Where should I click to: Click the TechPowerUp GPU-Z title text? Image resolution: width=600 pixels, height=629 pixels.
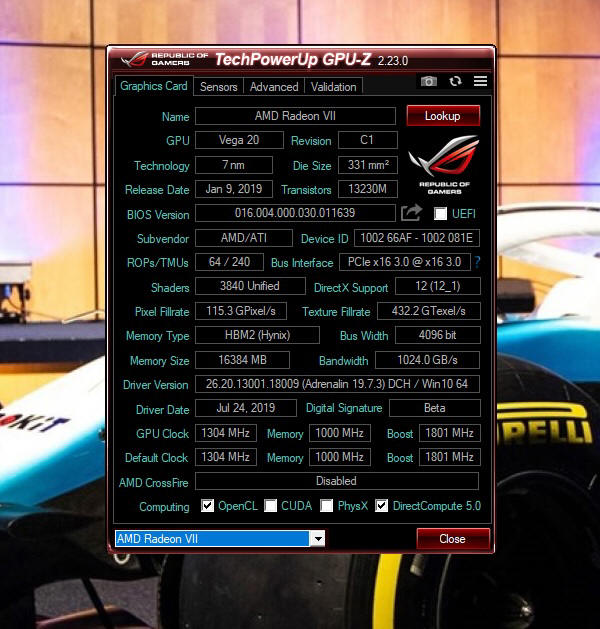293,59
